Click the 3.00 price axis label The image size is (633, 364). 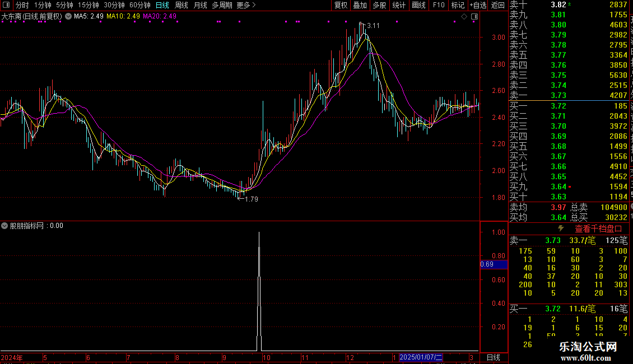tap(499, 38)
